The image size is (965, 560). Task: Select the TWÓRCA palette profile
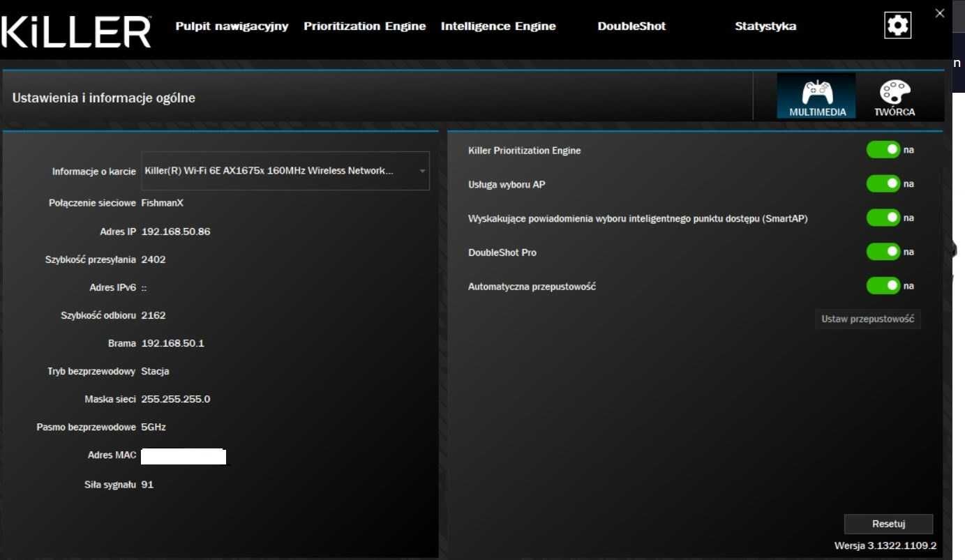[x=895, y=96]
